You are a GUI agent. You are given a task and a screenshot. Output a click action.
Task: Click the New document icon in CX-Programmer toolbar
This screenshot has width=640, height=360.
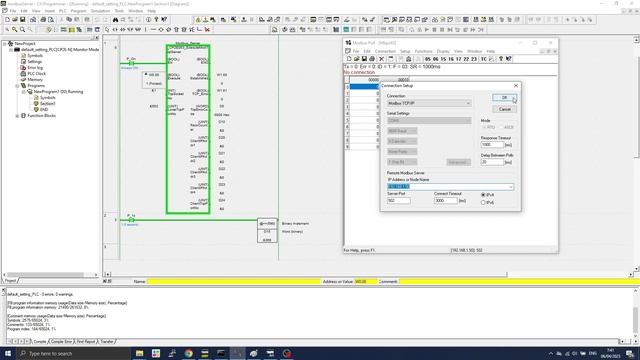pos(7,20)
